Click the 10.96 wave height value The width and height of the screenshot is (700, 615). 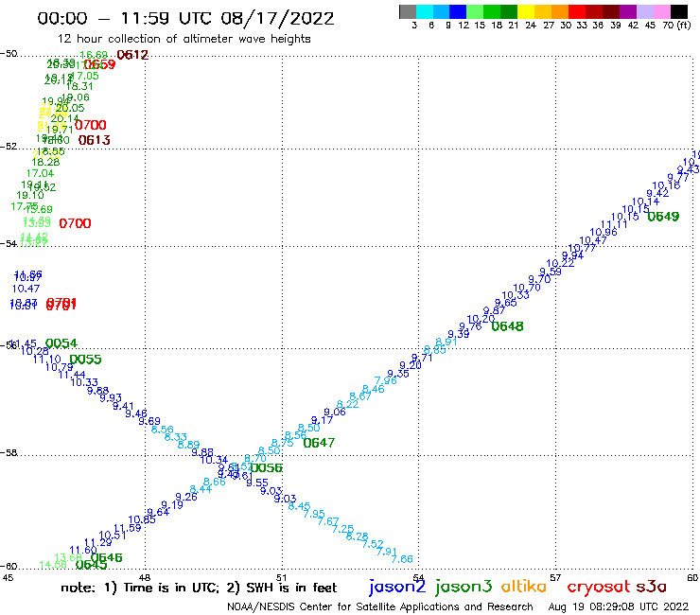pos(604,232)
